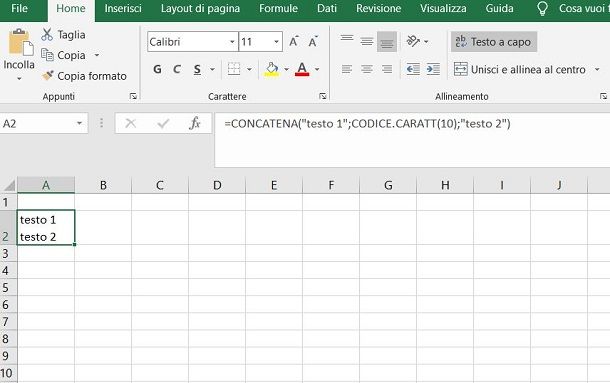Screen dimensions: 610x383
Task: Select column A header
Action: pyautogui.click(x=46, y=185)
